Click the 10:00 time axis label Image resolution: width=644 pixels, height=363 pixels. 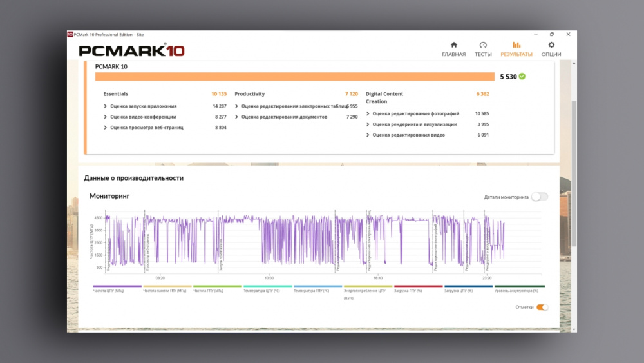pos(269,279)
